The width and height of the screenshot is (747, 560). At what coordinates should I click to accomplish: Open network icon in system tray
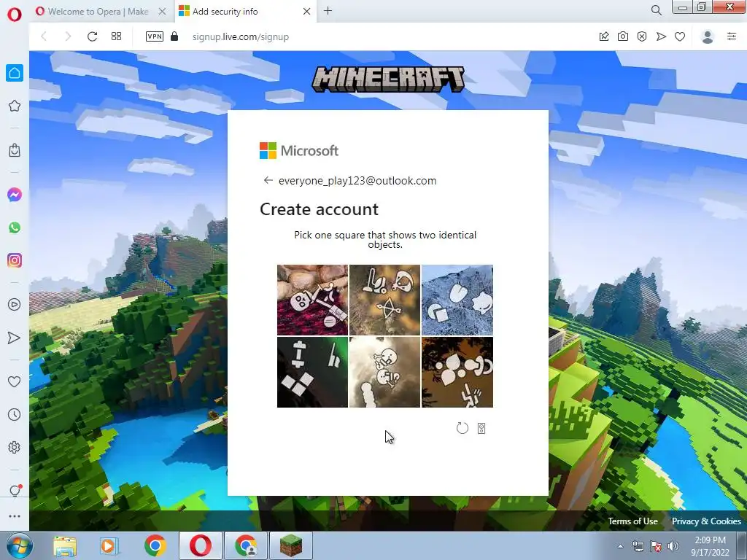638,546
